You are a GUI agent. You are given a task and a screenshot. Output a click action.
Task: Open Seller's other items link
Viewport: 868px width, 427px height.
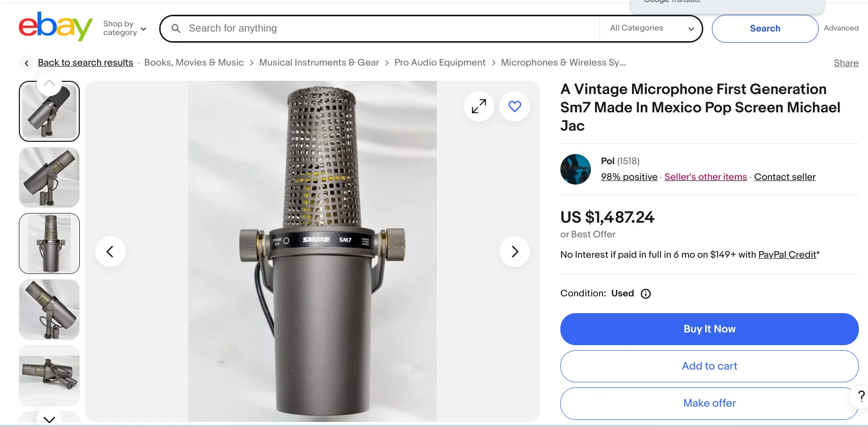(x=705, y=177)
